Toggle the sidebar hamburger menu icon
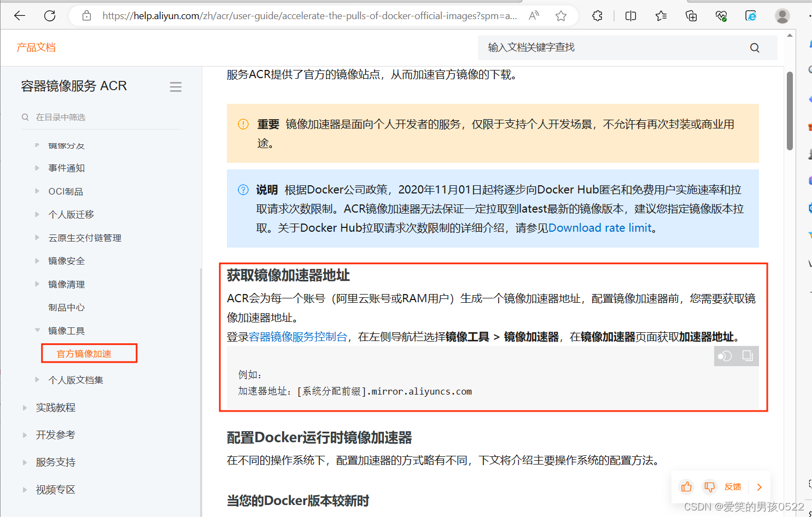812x517 pixels. (176, 87)
